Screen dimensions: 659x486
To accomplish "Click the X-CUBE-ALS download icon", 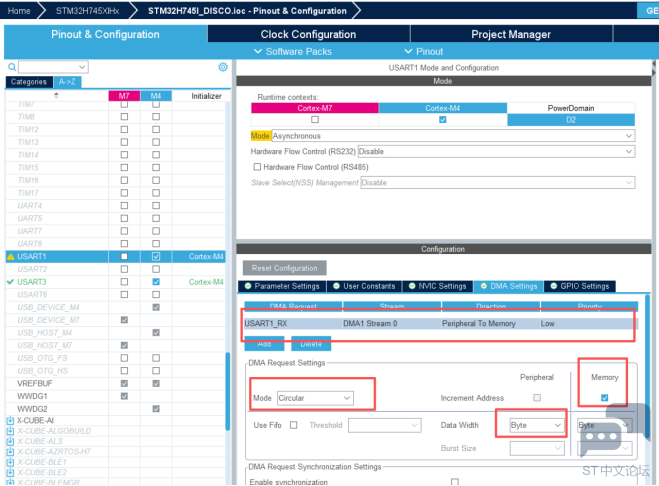I will pos(10,440).
